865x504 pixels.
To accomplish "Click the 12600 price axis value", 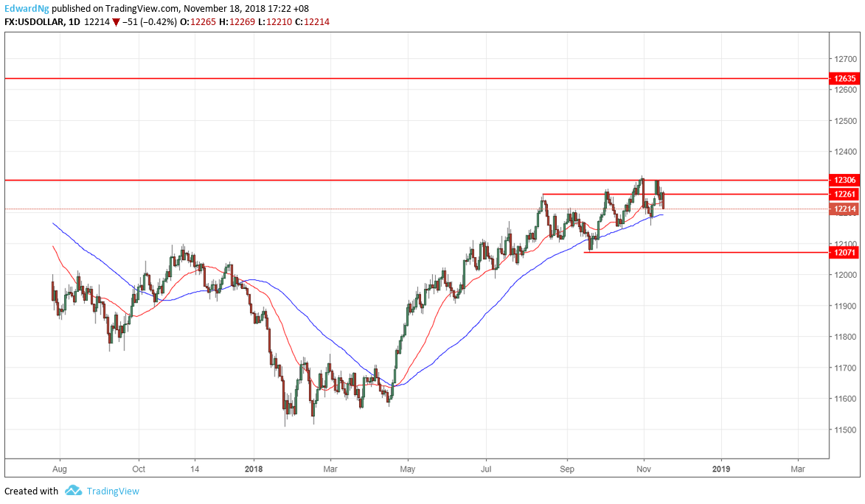I will [845, 89].
